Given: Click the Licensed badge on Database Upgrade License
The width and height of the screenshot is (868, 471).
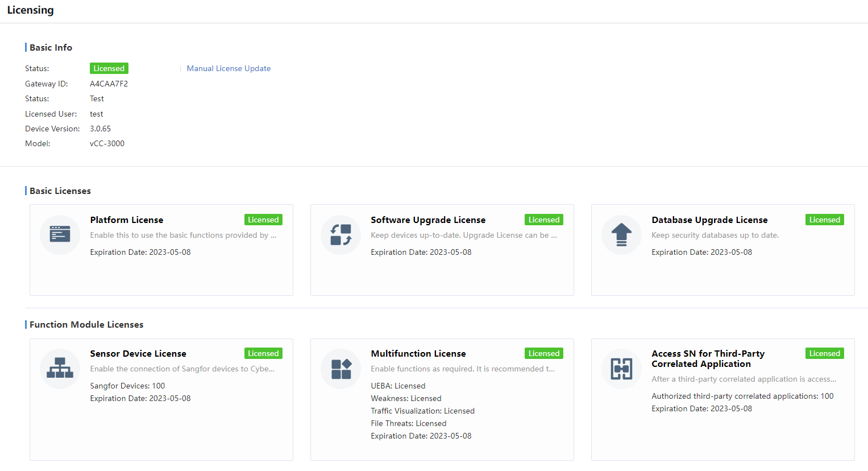Looking at the screenshot, I should pos(824,220).
